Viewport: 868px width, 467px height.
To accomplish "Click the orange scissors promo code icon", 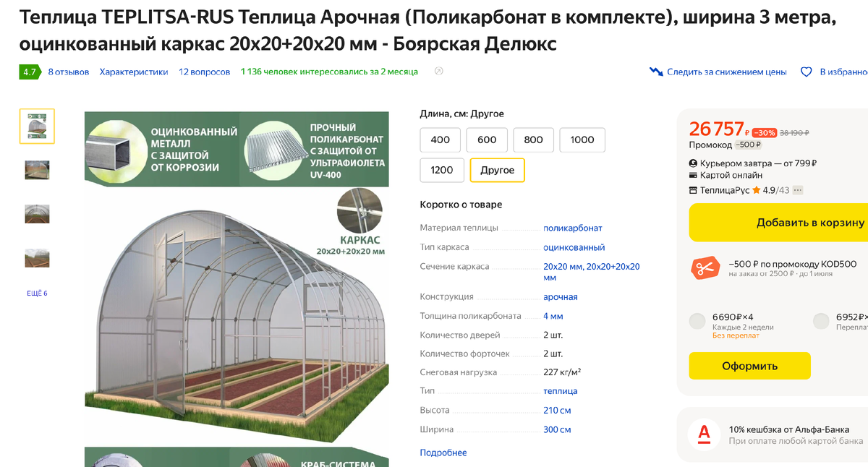I will [x=704, y=268].
